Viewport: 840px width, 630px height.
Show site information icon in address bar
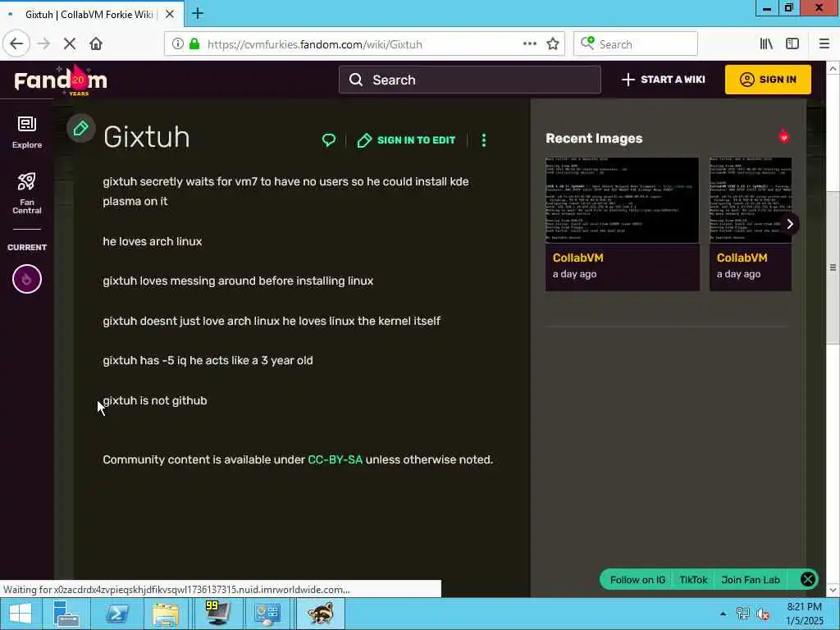click(x=177, y=44)
